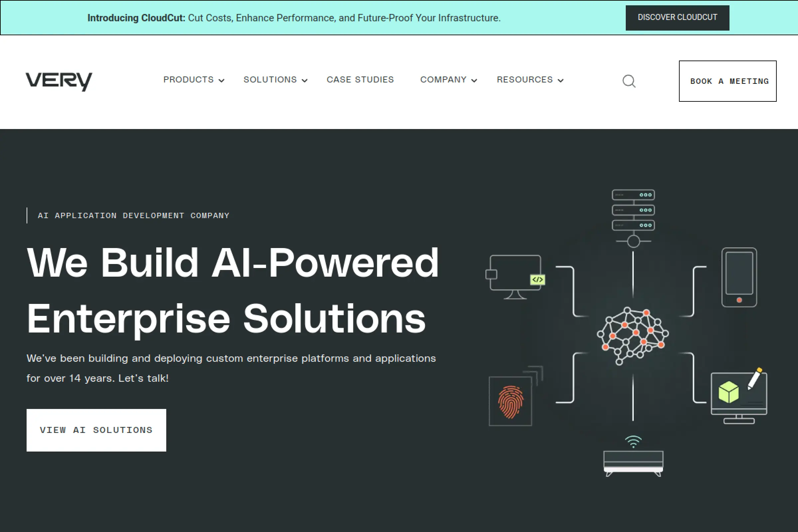Click the server stack illustration icon
The width and height of the screenshot is (798, 532).
633,210
